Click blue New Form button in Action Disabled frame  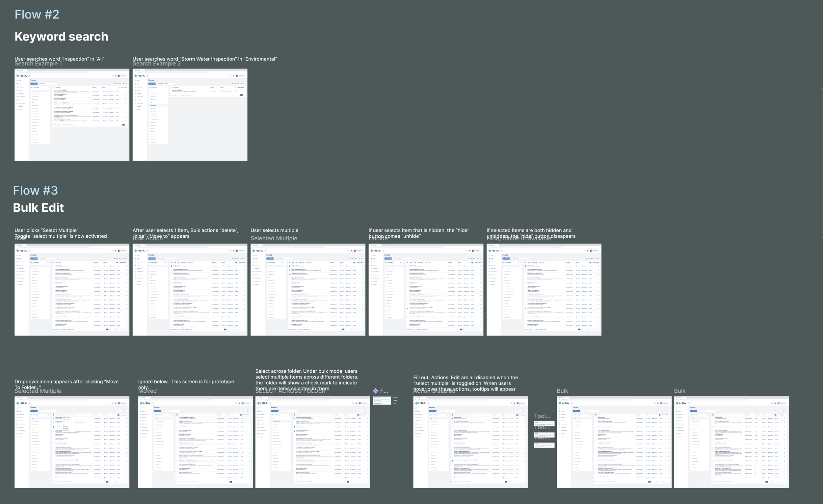[x=433, y=411]
